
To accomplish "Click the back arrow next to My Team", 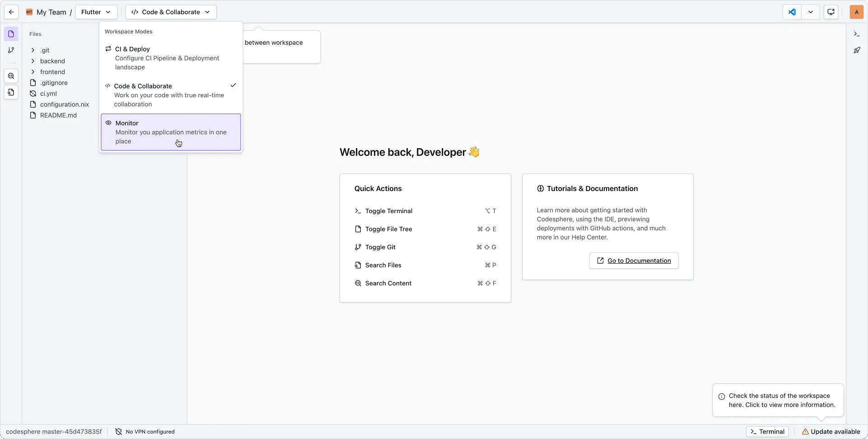I will [11, 12].
